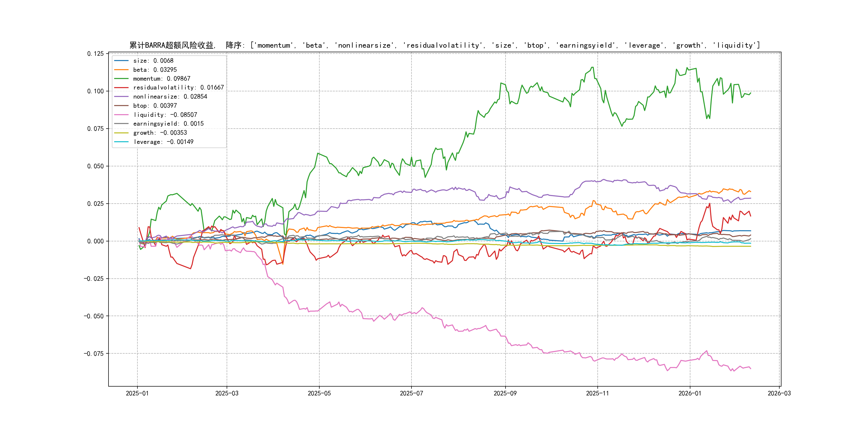This screenshot has height=434, width=868.
Task: Click the 2025-11 x-axis tick label
Action: click(x=597, y=393)
